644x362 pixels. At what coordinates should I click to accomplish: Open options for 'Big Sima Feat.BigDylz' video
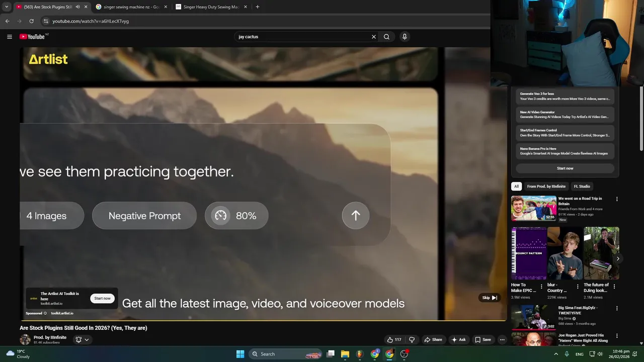pyautogui.click(x=617, y=308)
